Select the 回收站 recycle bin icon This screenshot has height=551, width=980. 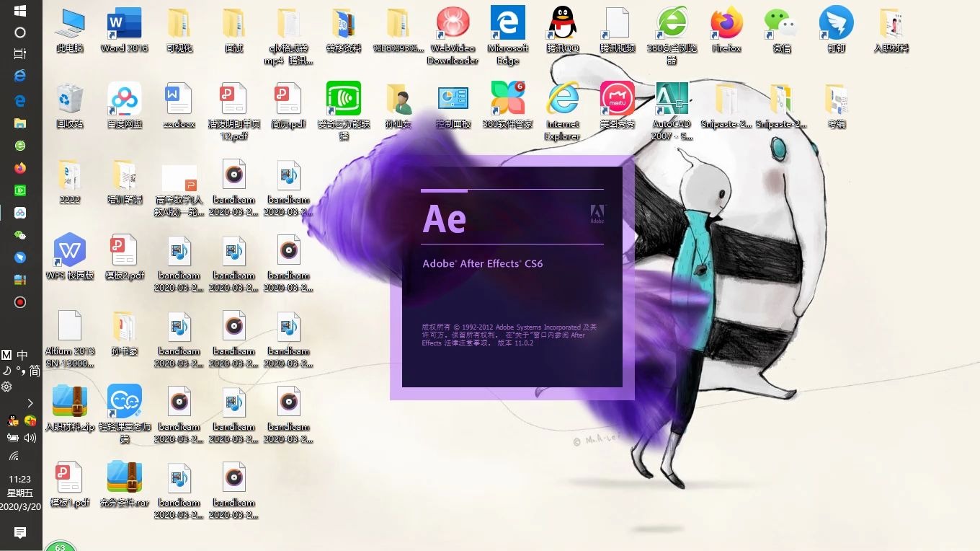point(70,106)
